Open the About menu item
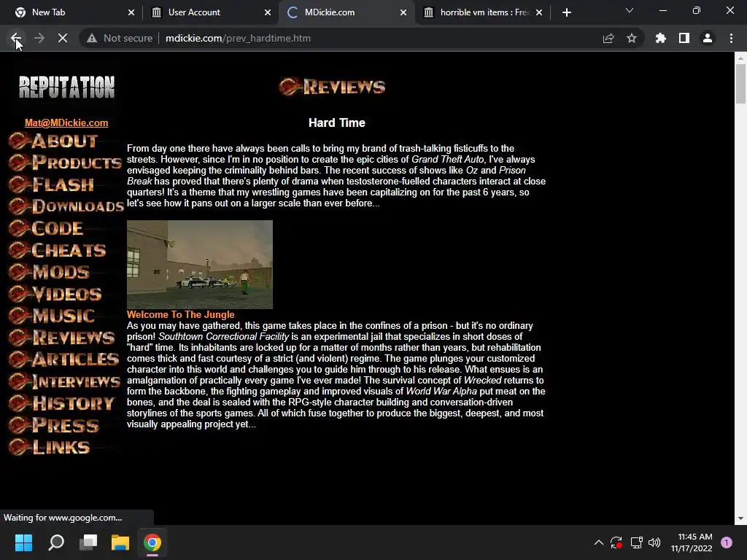 [53, 141]
